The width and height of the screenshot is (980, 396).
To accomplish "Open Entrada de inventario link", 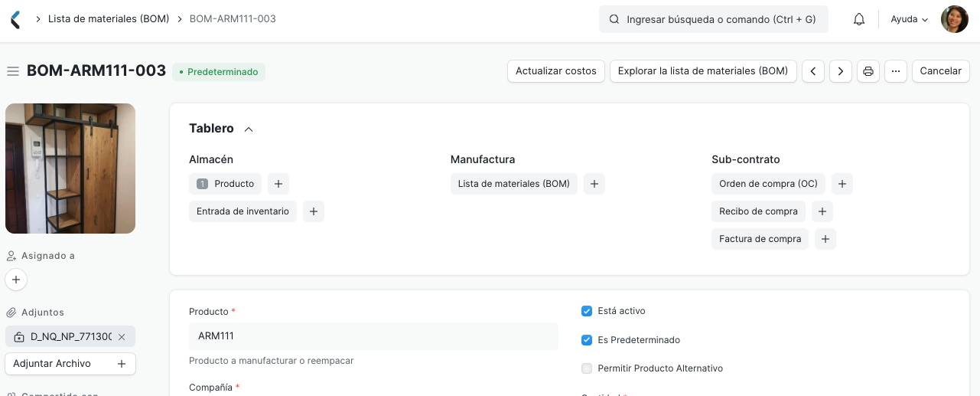I will coord(243,211).
